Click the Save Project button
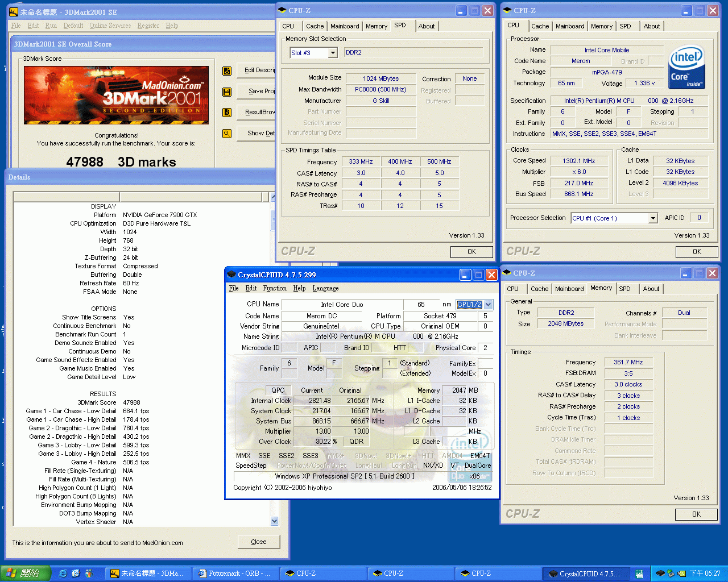Image resolution: width=728 pixels, height=582 pixels. coord(256,91)
